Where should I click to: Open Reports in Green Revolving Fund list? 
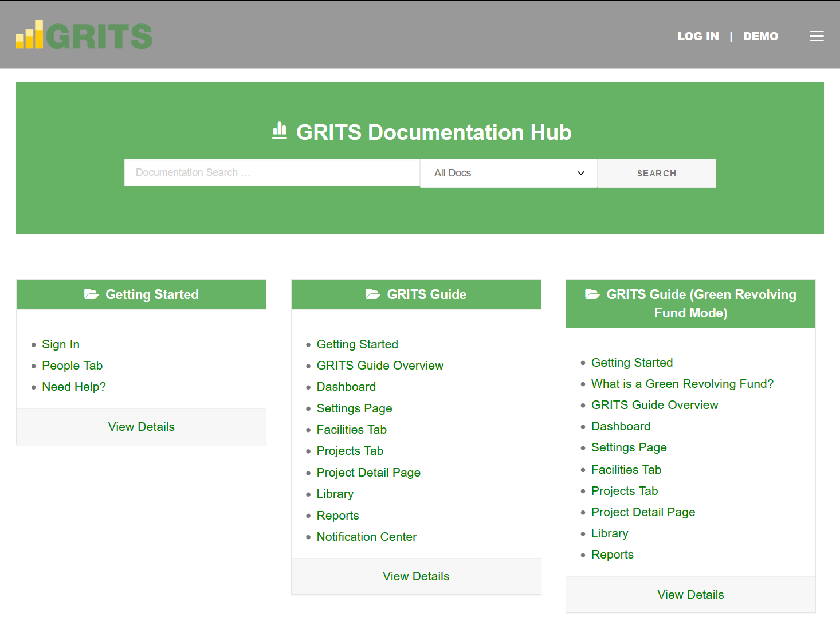613,555
